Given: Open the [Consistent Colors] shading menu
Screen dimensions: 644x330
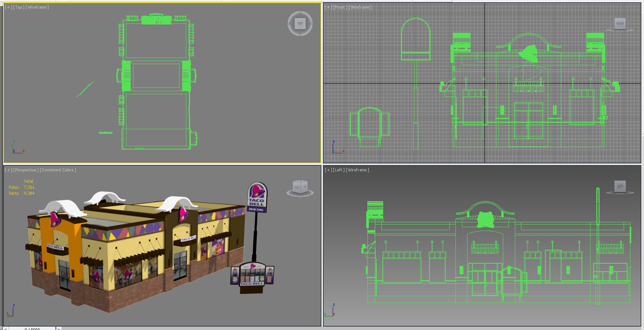Looking at the screenshot, I should pyautogui.click(x=58, y=170).
